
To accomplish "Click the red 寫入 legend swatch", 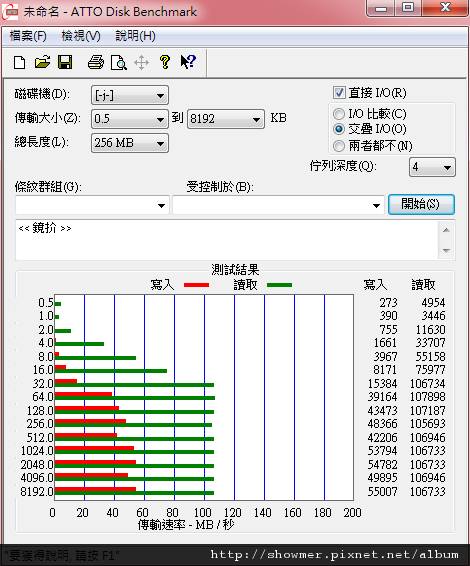I will coord(196,285).
